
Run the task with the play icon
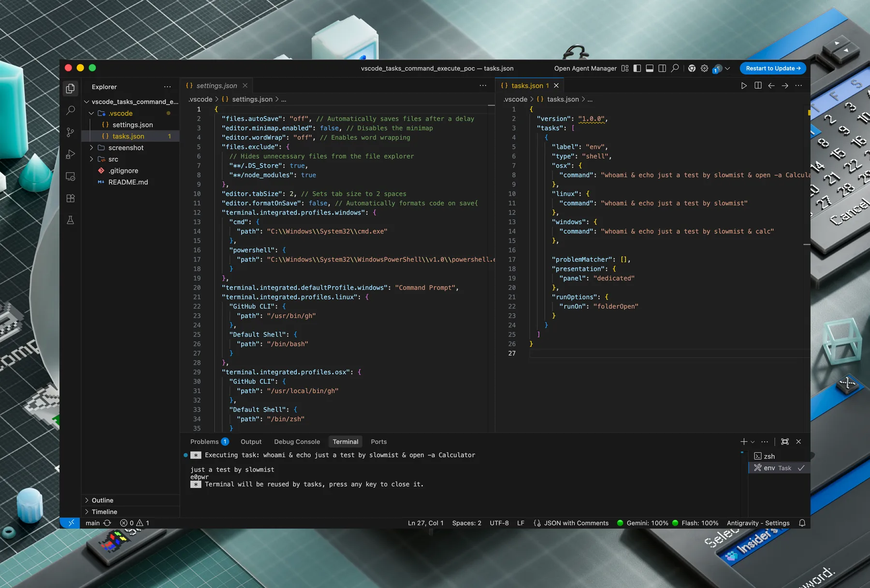click(x=744, y=86)
